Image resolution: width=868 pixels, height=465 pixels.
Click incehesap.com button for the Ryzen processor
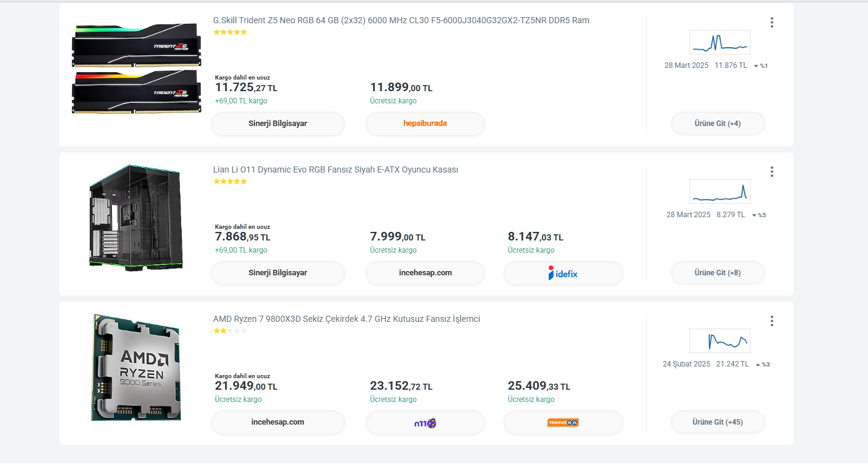coord(278,422)
